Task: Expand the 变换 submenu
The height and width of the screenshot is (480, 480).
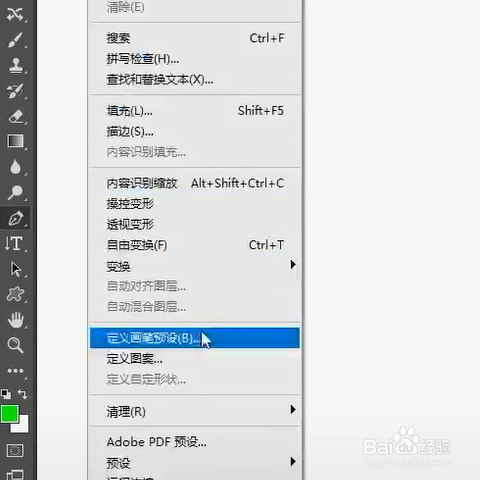Action: pos(195,266)
